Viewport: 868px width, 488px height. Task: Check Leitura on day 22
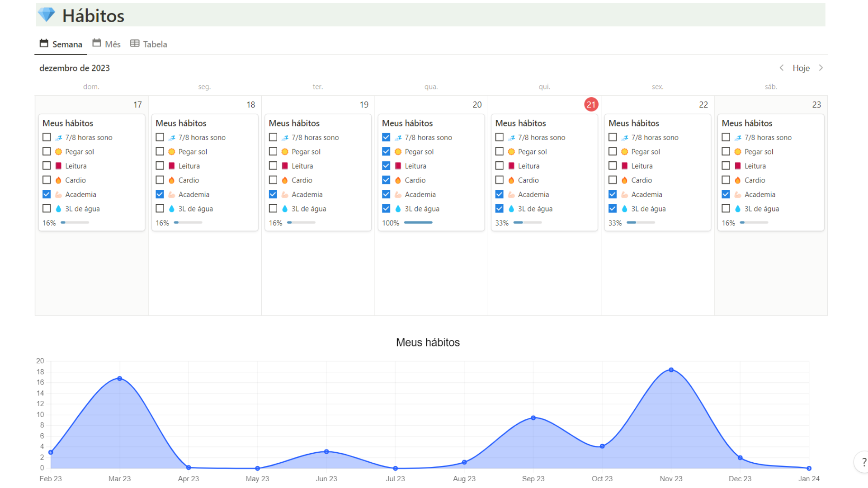tap(613, 165)
